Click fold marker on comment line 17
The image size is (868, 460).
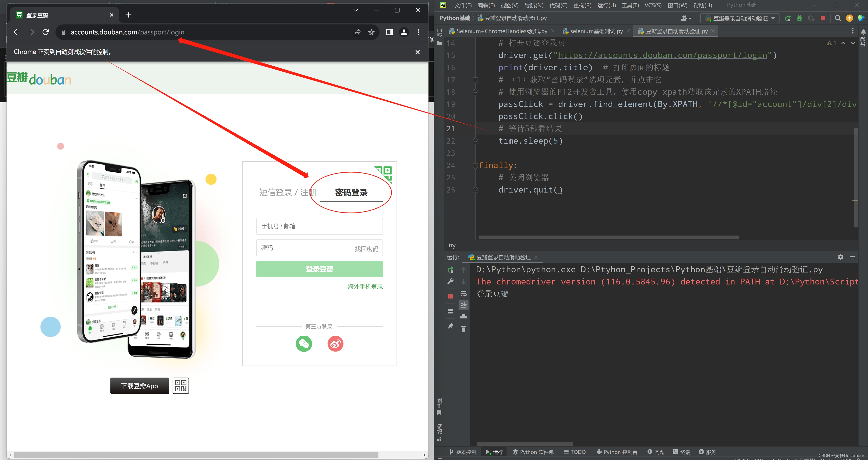point(475,80)
